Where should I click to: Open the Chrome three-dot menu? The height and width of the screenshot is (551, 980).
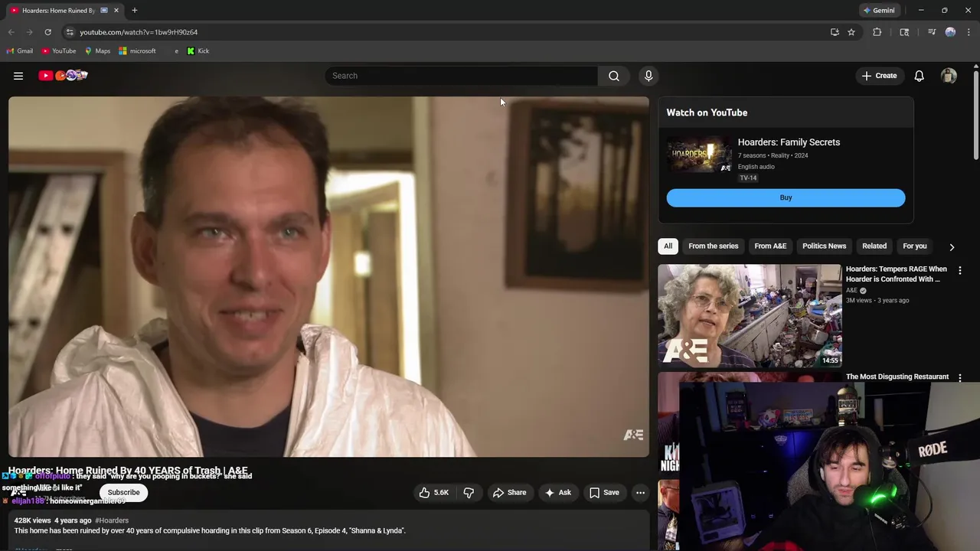point(969,32)
